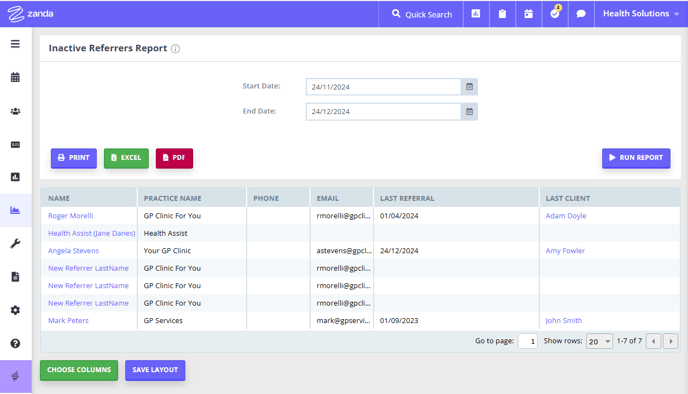Open the Start Date calendar picker
The image size is (688, 394).
(469, 87)
